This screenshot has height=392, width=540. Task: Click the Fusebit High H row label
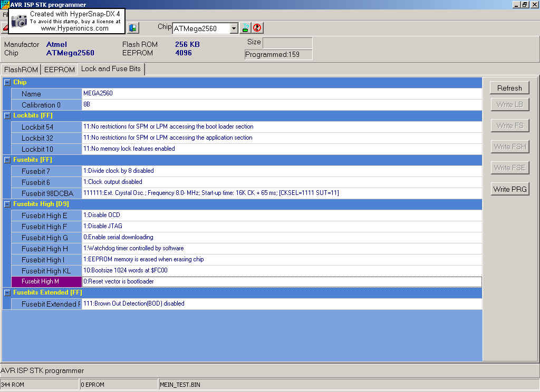tap(46, 249)
